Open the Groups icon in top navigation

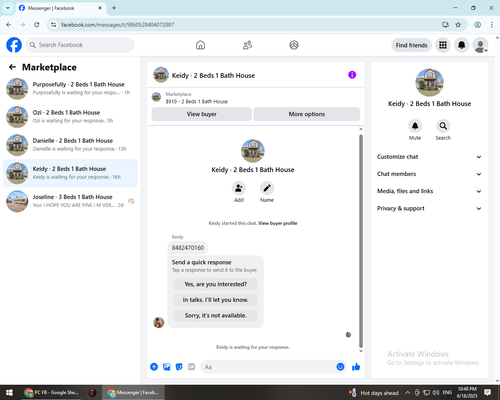click(294, 45)
